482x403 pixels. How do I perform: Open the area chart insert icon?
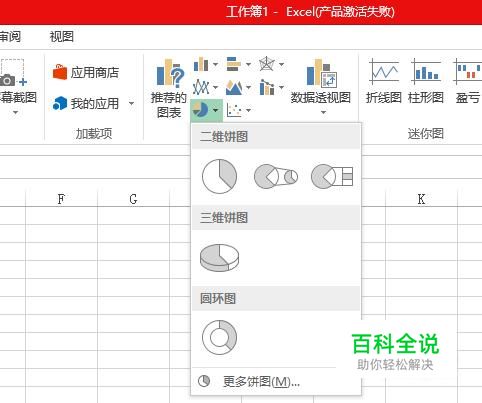pyautogui.click(x=234, y=87)
